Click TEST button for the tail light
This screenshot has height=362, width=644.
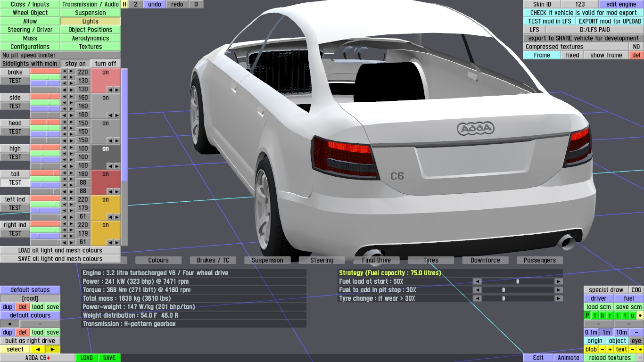[15, 182]
